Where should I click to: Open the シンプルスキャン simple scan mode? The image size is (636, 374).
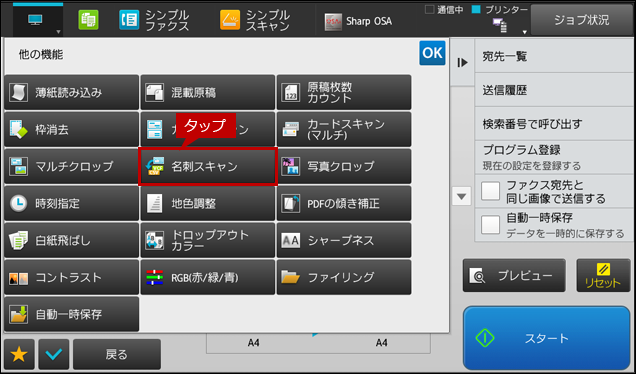tap(255, 20)
